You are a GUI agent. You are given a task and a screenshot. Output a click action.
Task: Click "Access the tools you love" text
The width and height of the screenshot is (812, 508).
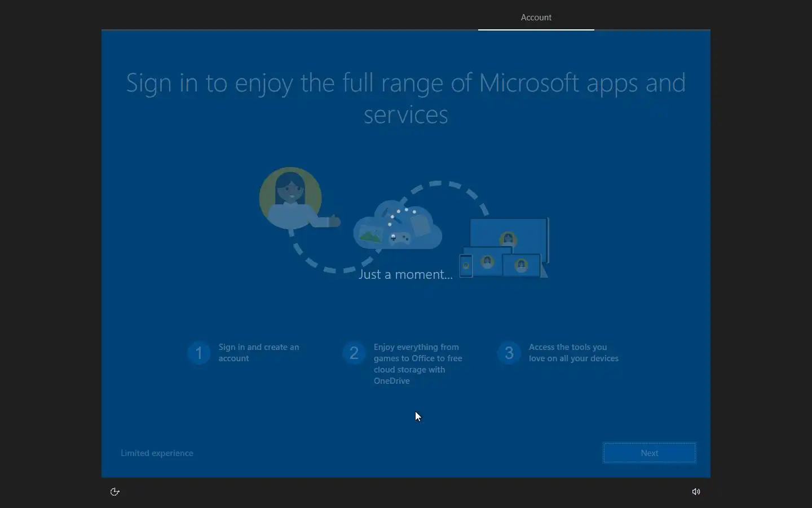573,353
